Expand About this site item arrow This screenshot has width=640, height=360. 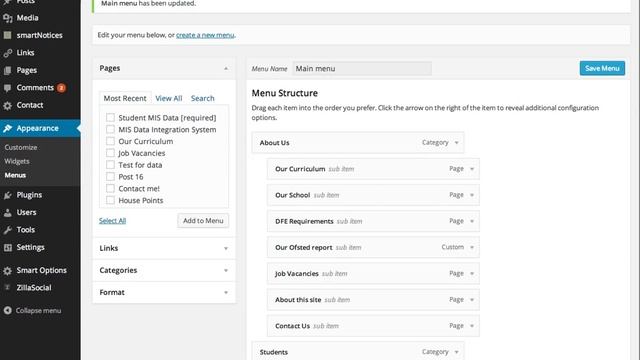coord(472,300)
